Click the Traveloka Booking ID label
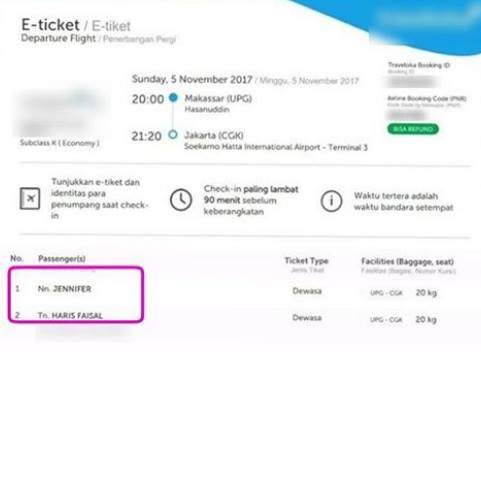The image size is (481, 497). [419, 65]
